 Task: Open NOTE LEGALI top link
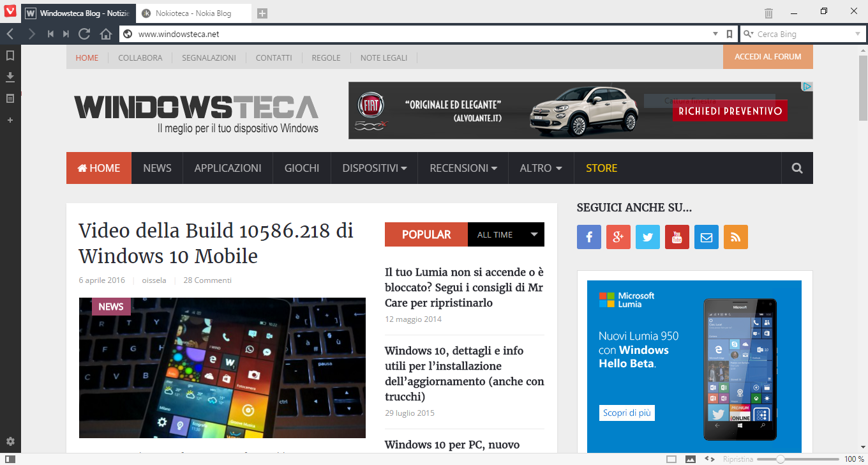click(x=384, y=57)
